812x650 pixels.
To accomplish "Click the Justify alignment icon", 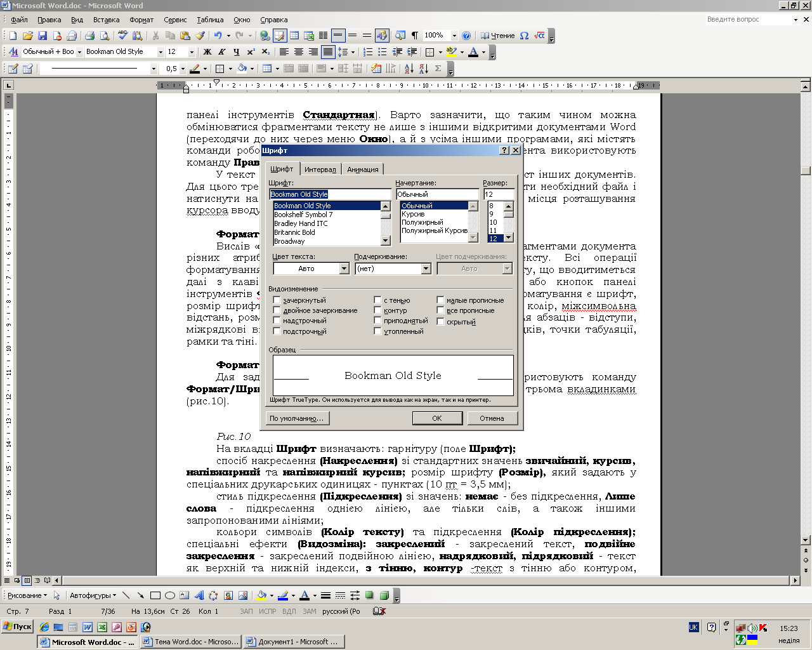I will 327,52.
